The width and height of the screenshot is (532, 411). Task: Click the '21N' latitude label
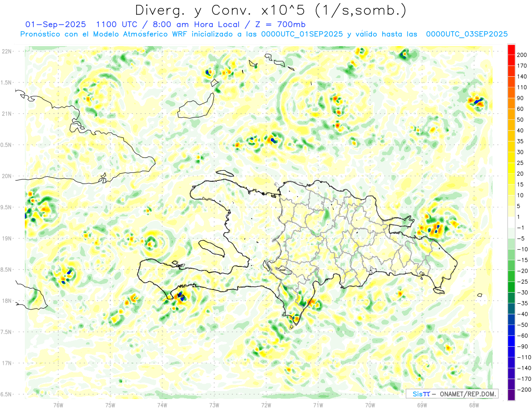click(x=7, y=114)
